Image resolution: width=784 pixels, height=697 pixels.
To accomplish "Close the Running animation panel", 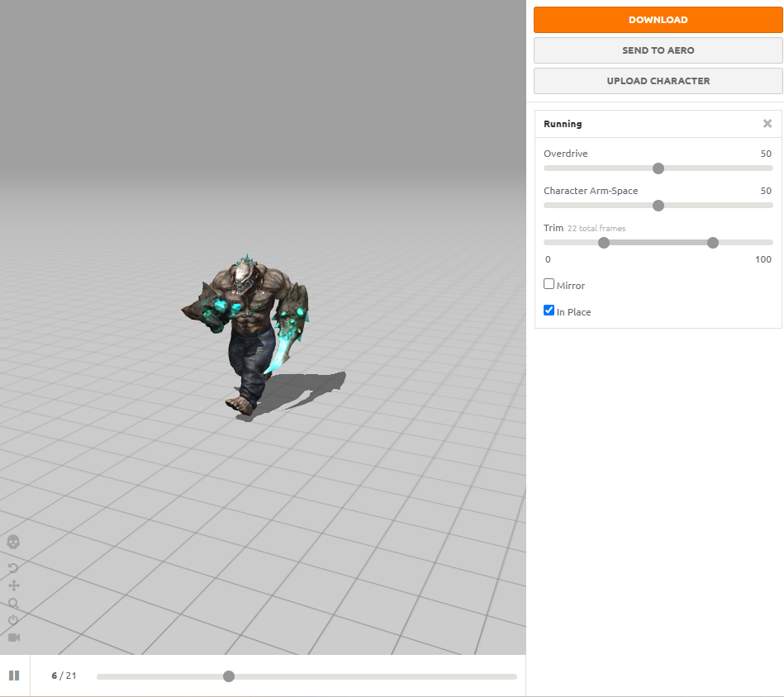I will (767, 123).
